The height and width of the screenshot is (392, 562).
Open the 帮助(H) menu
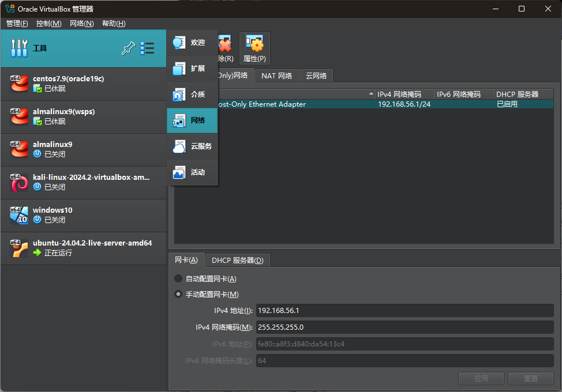tap(114, 24)
